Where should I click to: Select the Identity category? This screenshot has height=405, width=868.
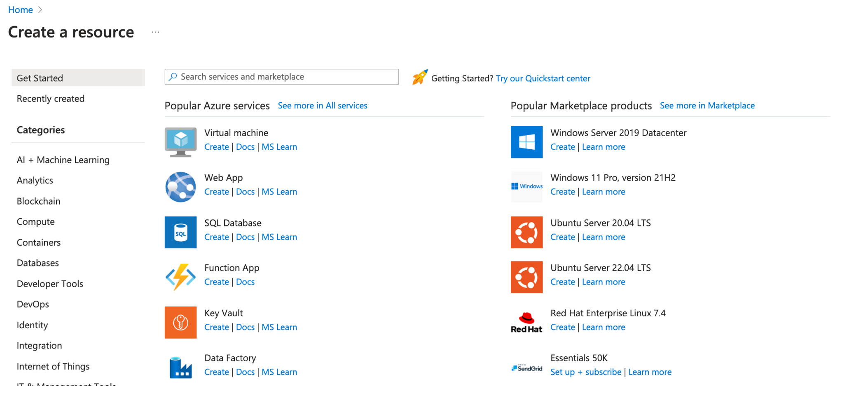32,325
